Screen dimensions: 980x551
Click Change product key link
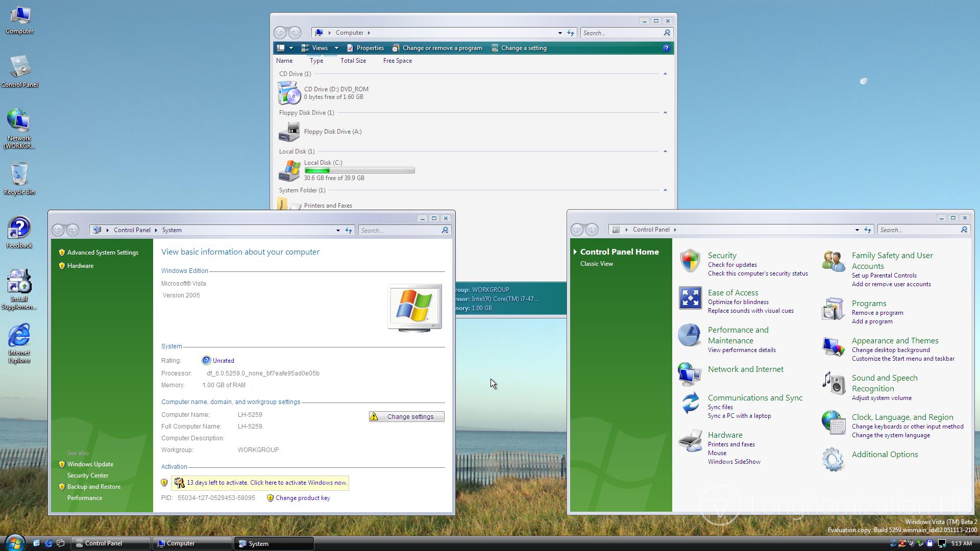pos(303,498)
